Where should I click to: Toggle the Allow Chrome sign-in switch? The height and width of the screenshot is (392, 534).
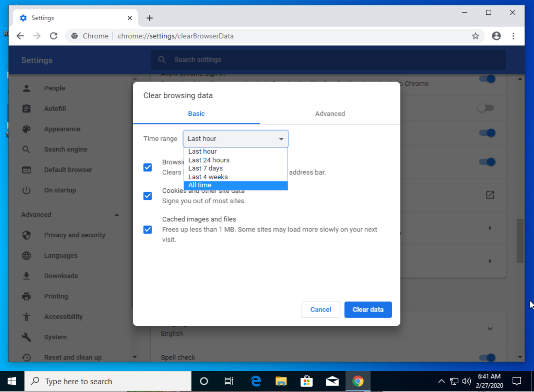(x=487, y=79)
